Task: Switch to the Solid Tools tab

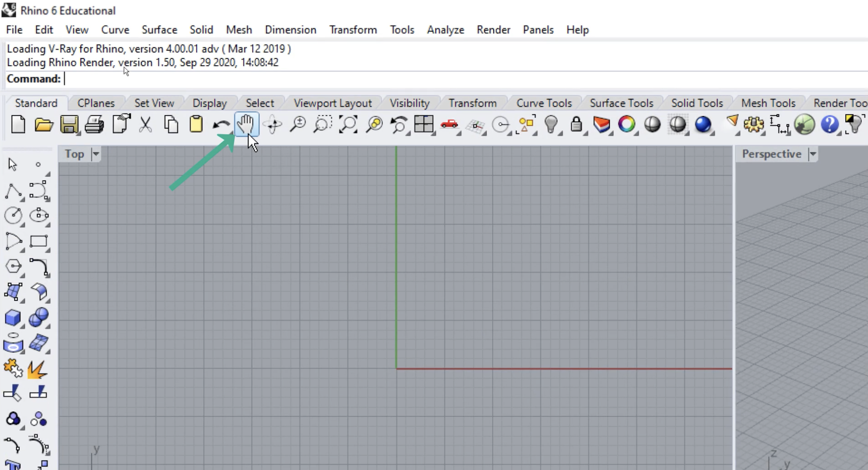Action: (x=697, y=103)
